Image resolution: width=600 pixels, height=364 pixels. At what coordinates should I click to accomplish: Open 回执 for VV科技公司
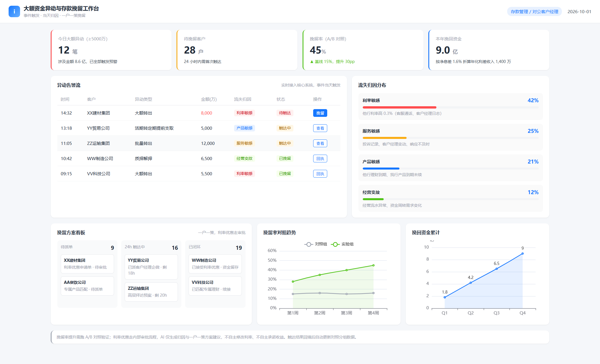point(320,174)
